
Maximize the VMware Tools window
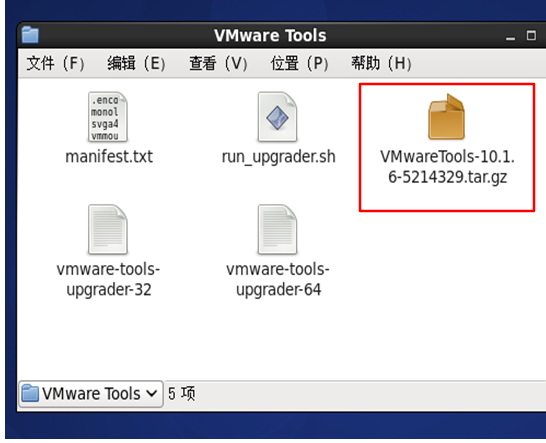pos(531,36)
